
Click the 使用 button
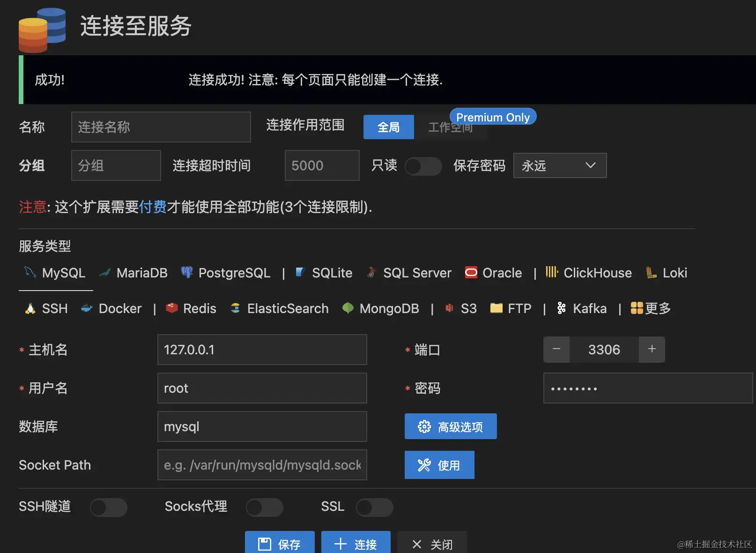click(439, 465)
